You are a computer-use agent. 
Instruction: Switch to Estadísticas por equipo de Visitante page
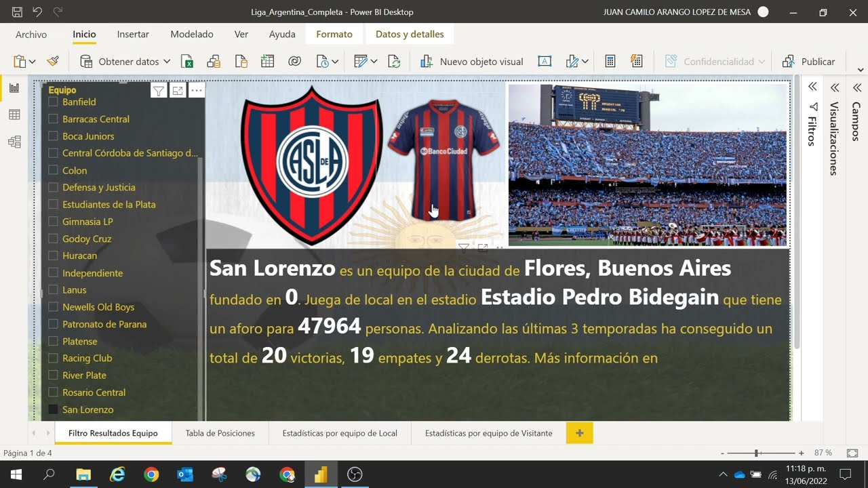tap(489, 433)
